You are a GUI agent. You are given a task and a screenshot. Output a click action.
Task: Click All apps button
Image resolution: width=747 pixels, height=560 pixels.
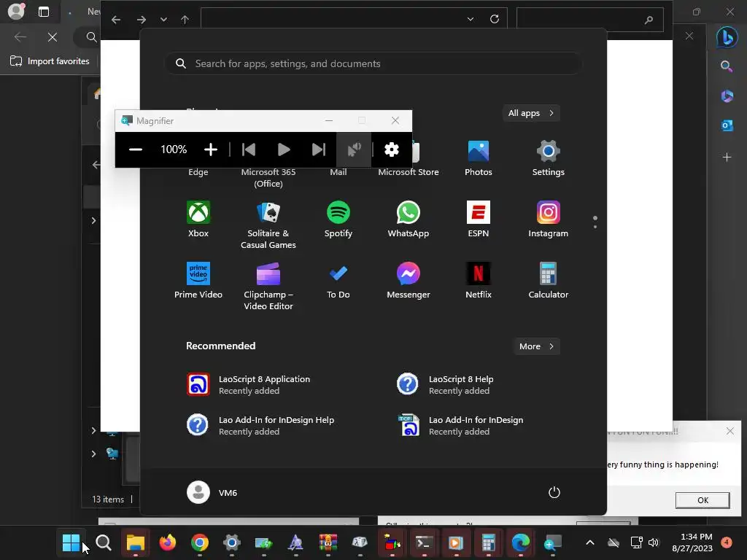click(531, 113)
